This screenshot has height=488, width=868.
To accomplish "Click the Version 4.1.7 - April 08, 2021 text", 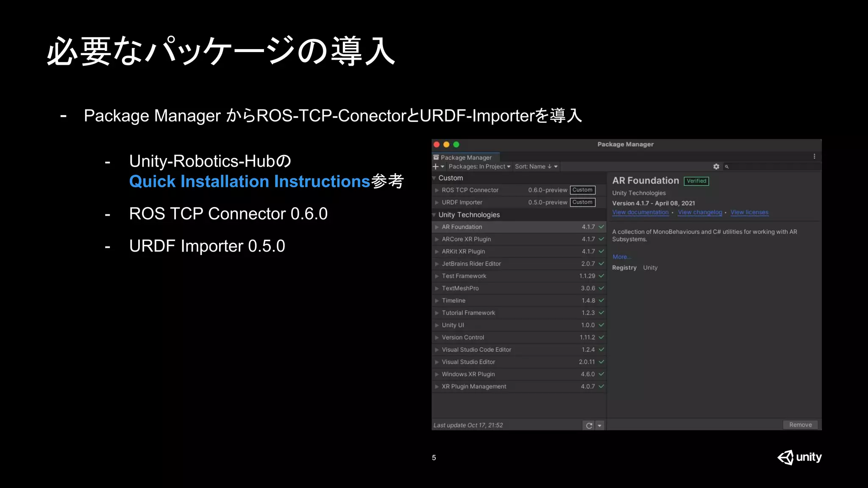I will (654, 203).
